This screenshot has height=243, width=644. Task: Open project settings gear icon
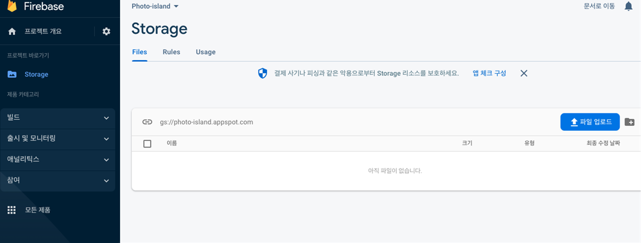(x=106, y=31)
